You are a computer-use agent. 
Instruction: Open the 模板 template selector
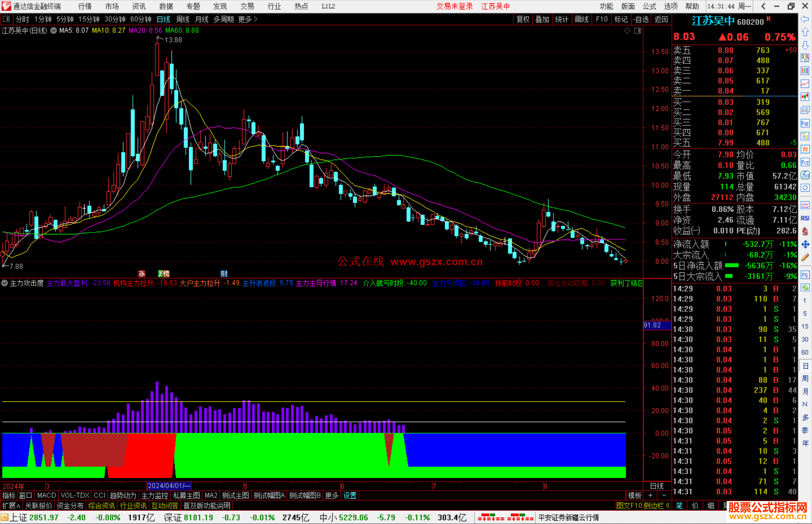click(x=635, y=495)
